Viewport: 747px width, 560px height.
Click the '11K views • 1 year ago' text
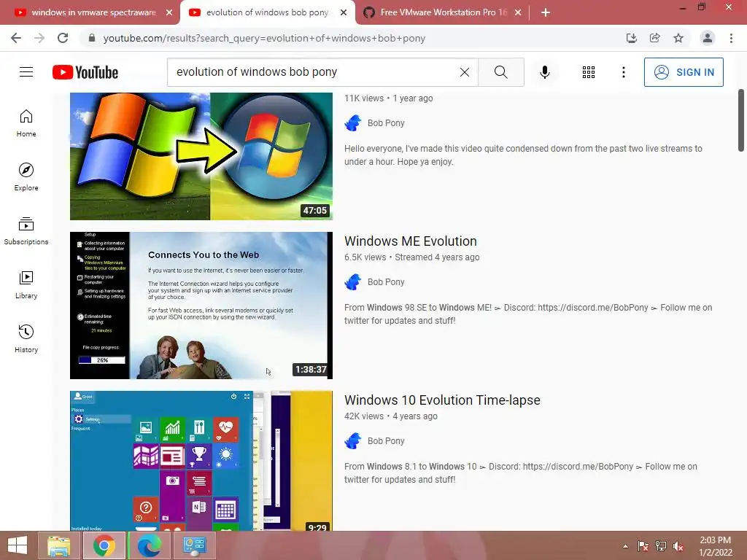(x=389, y=98)
